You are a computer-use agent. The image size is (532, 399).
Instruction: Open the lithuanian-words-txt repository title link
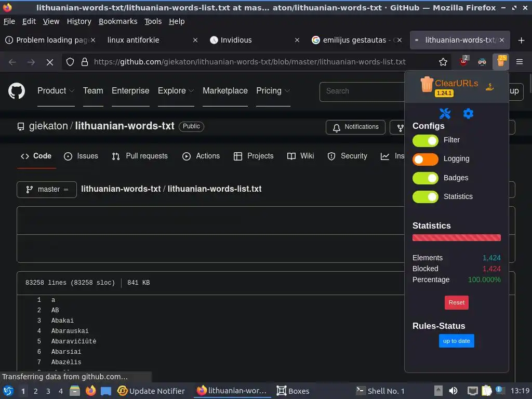point(125,126)
